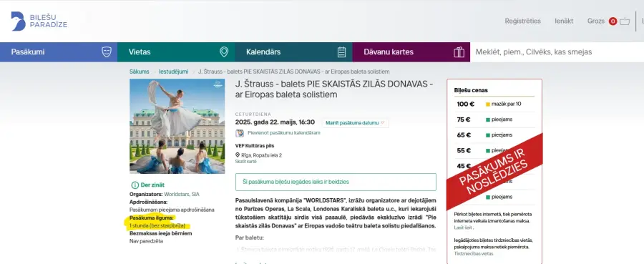The height and width of the screenshot is (264, 644).
Task: Open the Iestudējumi breadcrumb link
Action: pos(173,72)
